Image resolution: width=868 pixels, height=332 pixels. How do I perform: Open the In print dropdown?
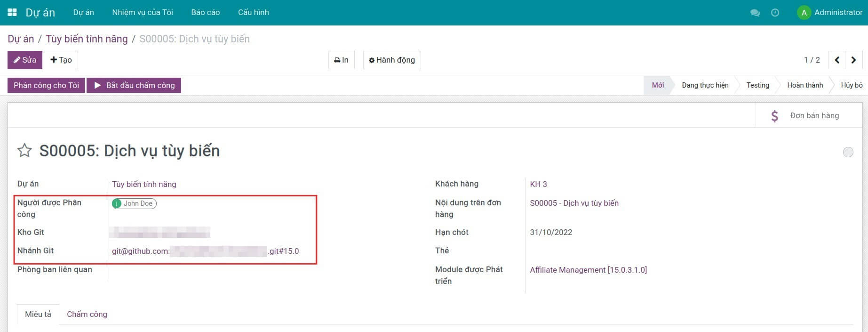341,60
